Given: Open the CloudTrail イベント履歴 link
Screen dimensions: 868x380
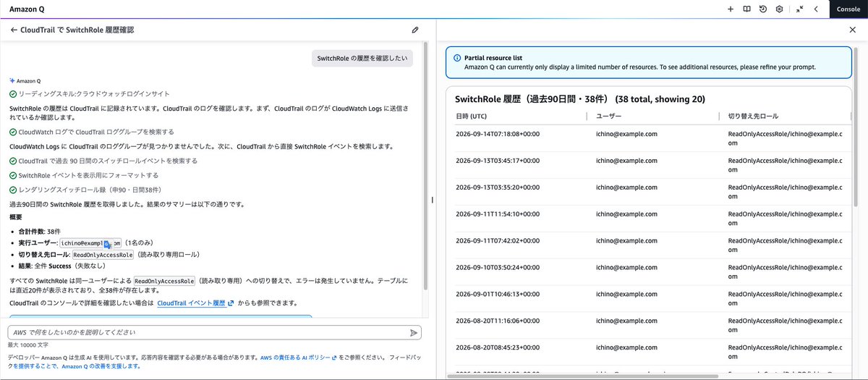Looking at the screenshot, I should coord(192,303).
